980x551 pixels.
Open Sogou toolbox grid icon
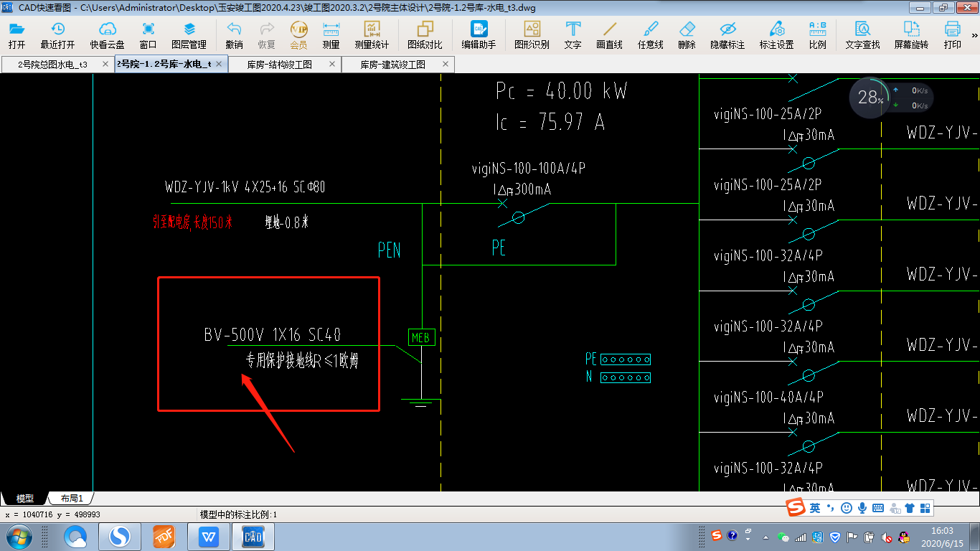tap(925, 508)
